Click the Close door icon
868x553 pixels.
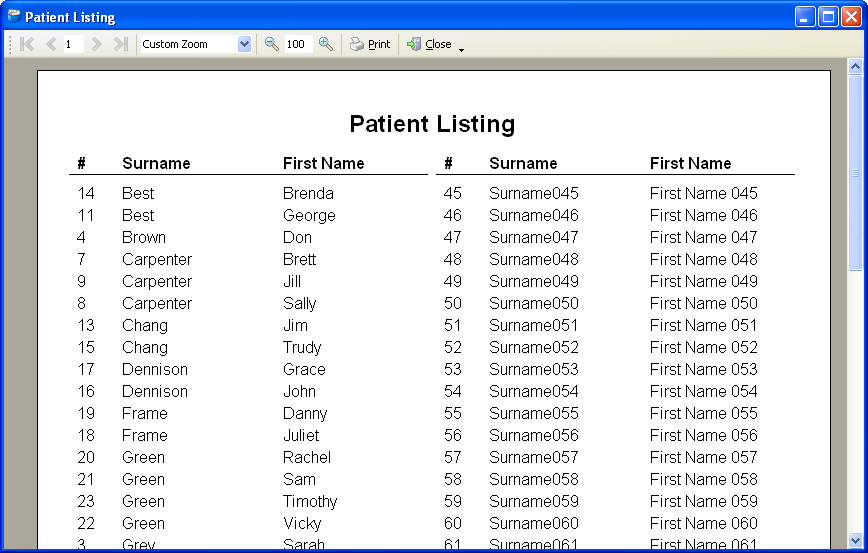414,44
